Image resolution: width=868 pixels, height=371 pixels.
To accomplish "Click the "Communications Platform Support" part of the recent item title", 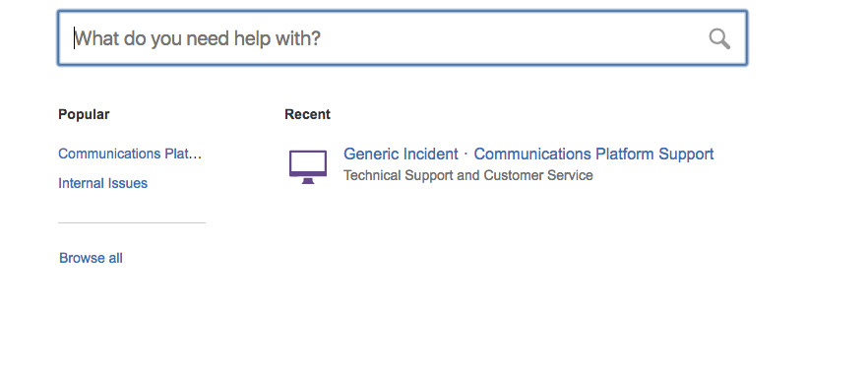I will [x=594, y=154].
